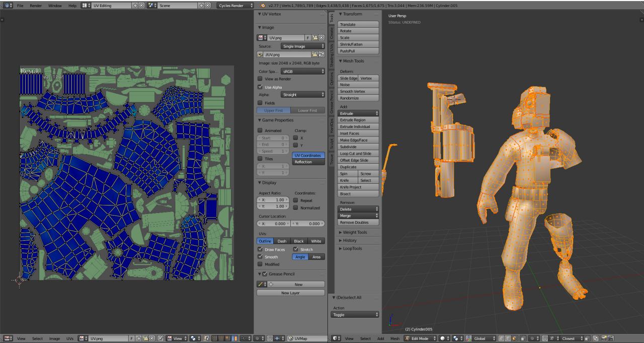This screenshot has width=644, height=343.
Task: Open the UVs menu in UV editor
Action: [70, 338]
